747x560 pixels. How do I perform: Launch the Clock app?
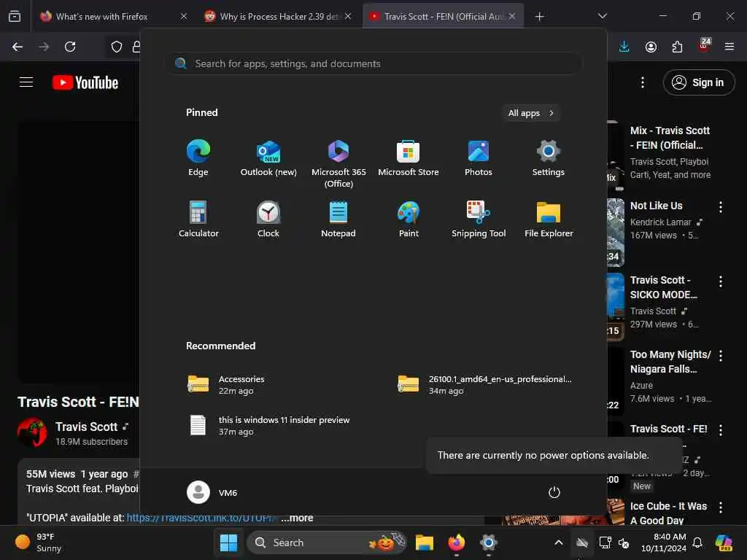click(x=268, y=219)
